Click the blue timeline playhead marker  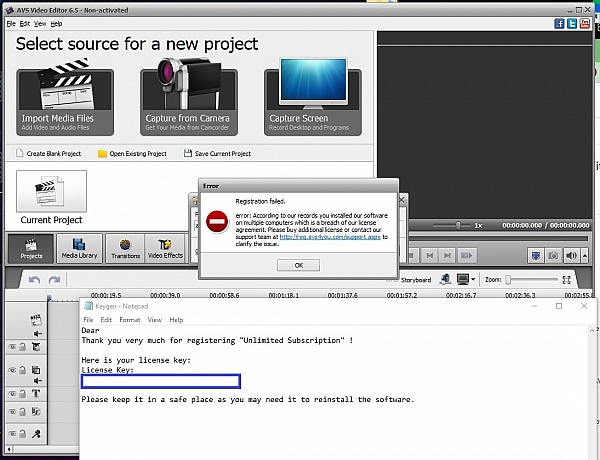(49, 298)
